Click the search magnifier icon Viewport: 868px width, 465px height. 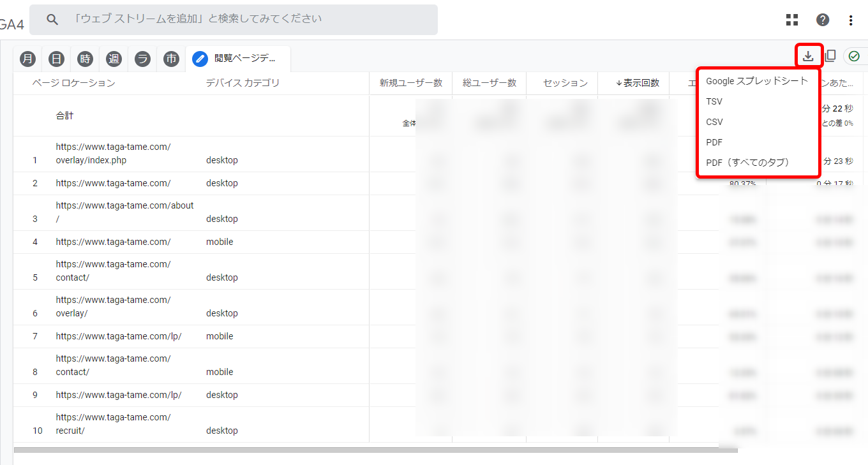(53, 20)
